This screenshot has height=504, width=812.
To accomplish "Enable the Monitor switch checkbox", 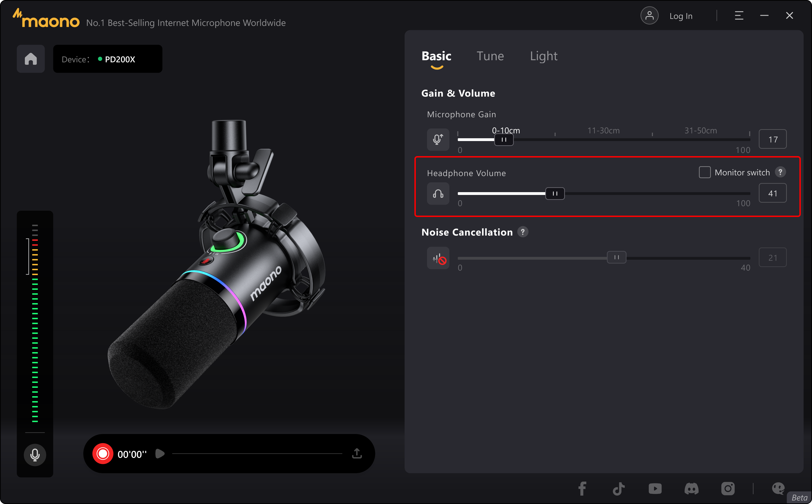I will pos(705,172).
